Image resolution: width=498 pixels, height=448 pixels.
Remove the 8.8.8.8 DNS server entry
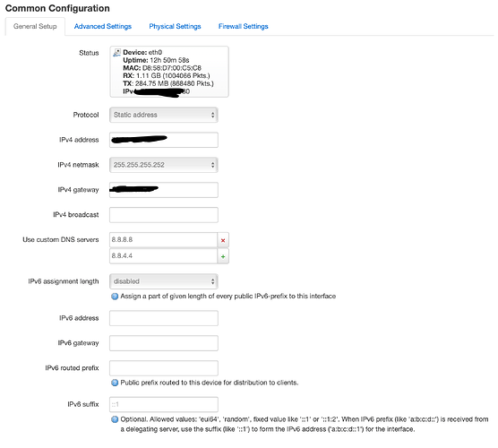(223, 240)
